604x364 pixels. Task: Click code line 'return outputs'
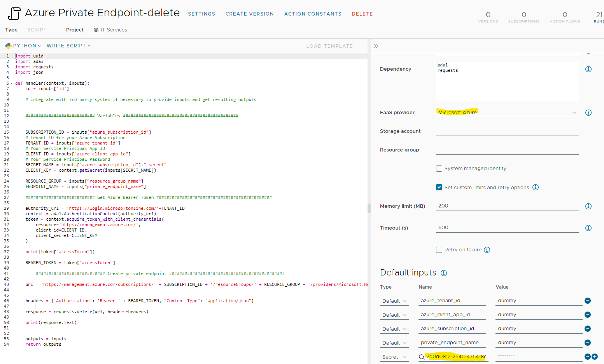click(43, 344)
